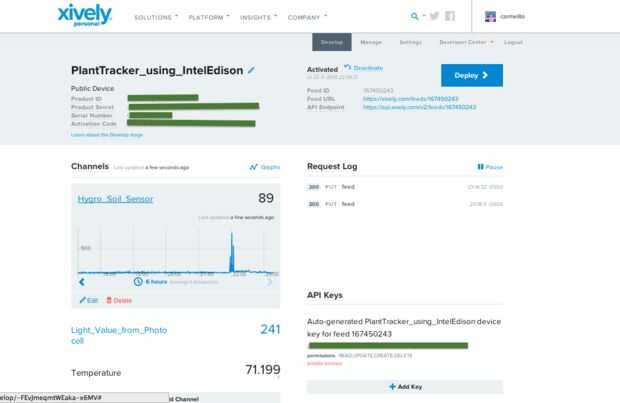The width and height of the screenshot is (620, 403).
Task: Click the first 200 PUT feed log entry
Action: pos(405,187)
